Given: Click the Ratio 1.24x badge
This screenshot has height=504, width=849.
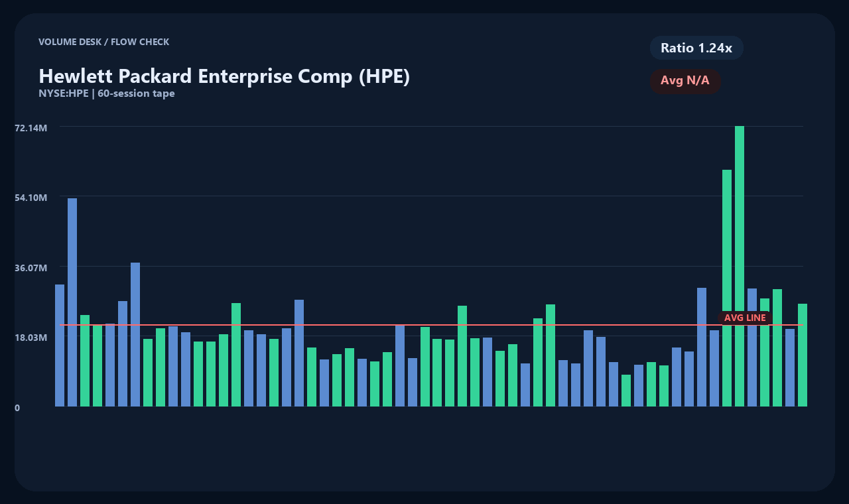Looking at the screenshot, I should (696, 48).
